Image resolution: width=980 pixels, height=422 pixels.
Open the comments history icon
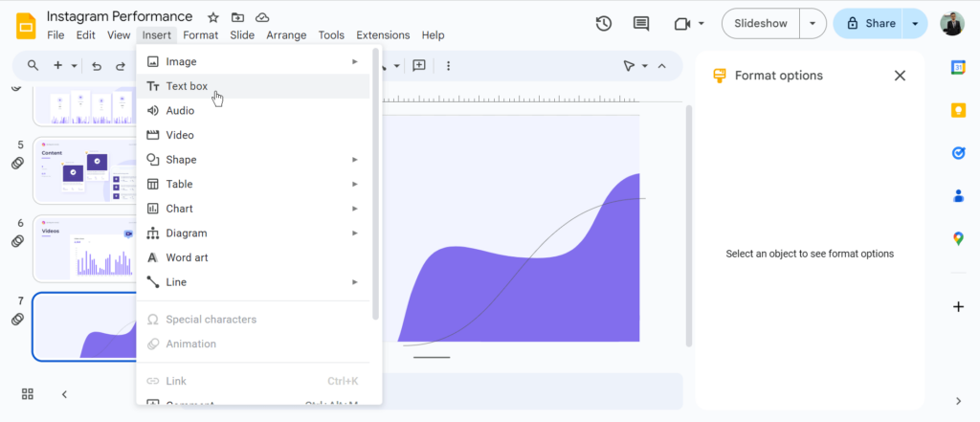click(x=640, y=24)
